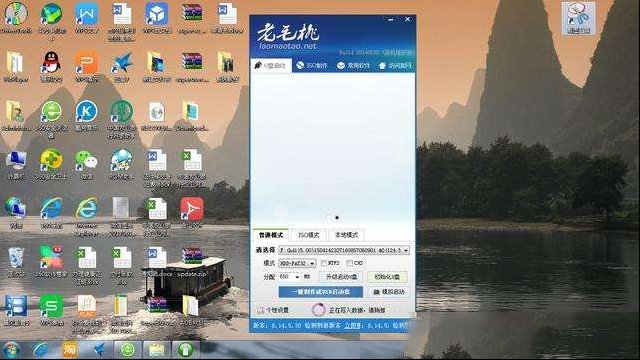Screen dimensions: 640x360
Task: Click the Windows Start orb
Action: tap(11, 350)
